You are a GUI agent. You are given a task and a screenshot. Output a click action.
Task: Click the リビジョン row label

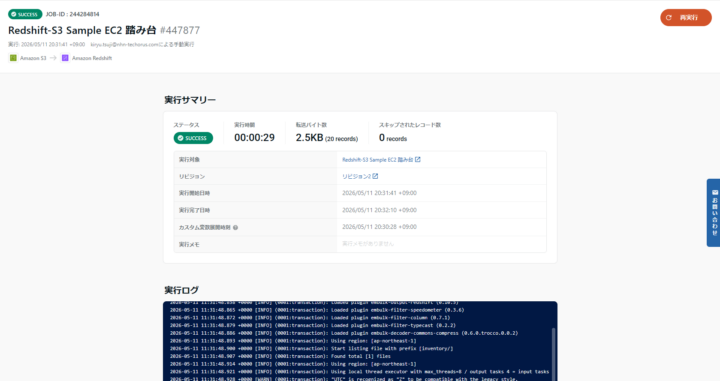pos(192,176)
